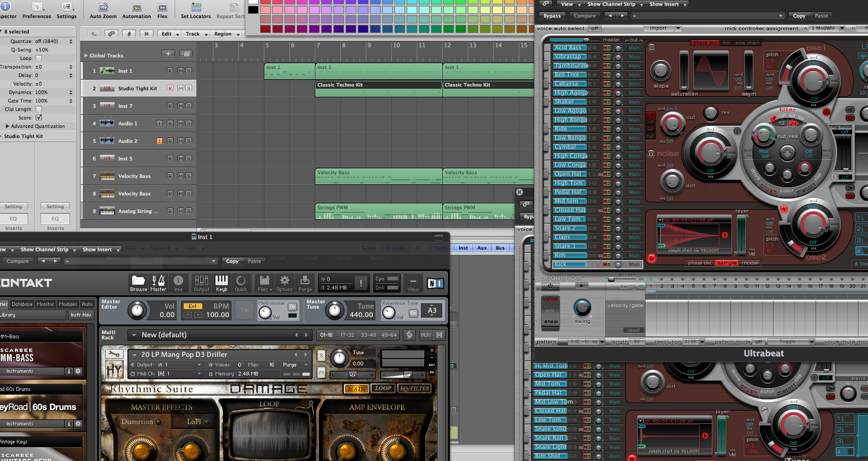This screenshot has height=461, width=868.
Task: Turn the Kontakt Master Tune knob
Action: click(334, 310)
